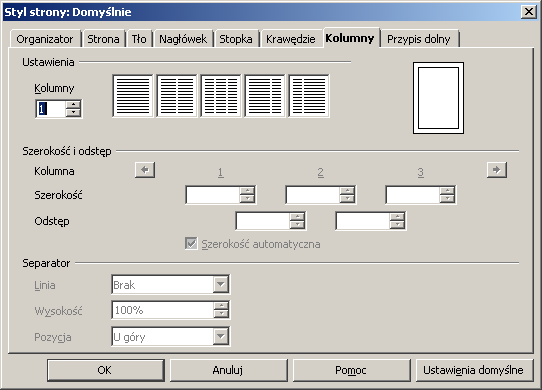Switch to the Krawędzie tab
542x390 pixels.
pos(290,39)
